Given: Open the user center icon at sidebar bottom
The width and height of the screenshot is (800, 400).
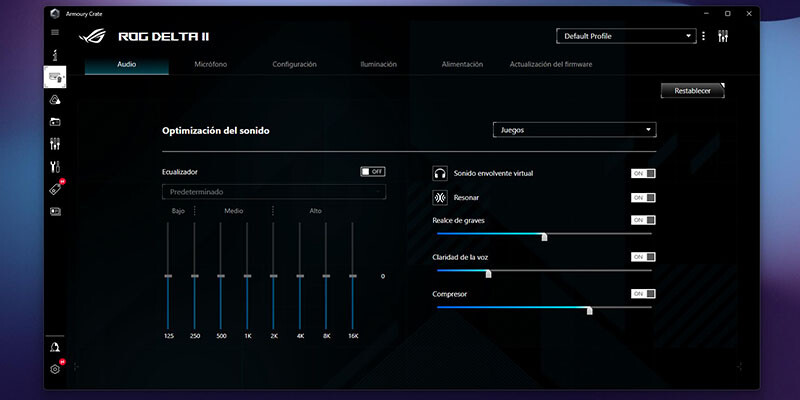Looking at the screenshot, I should click(55, 347).
